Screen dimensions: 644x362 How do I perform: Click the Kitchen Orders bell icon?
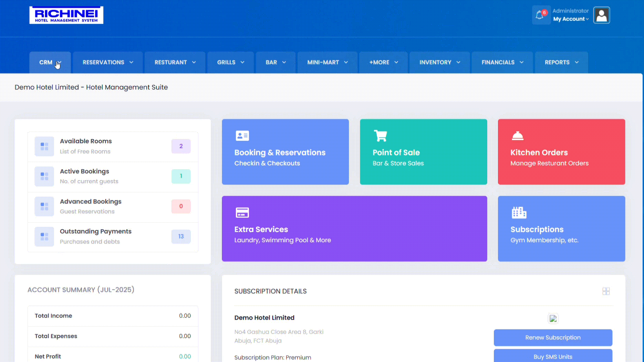pos(517,136)
